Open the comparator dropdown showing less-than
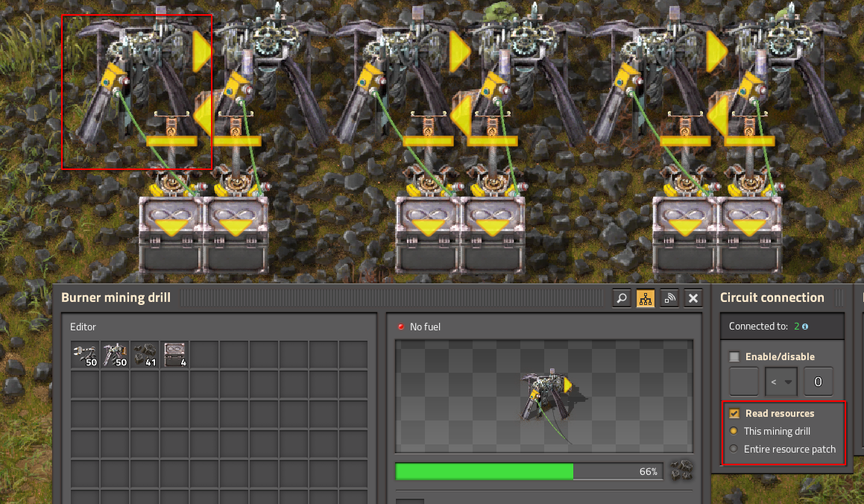Image resolution: width=864 pixels, height=504 pixels. [781, 382]
